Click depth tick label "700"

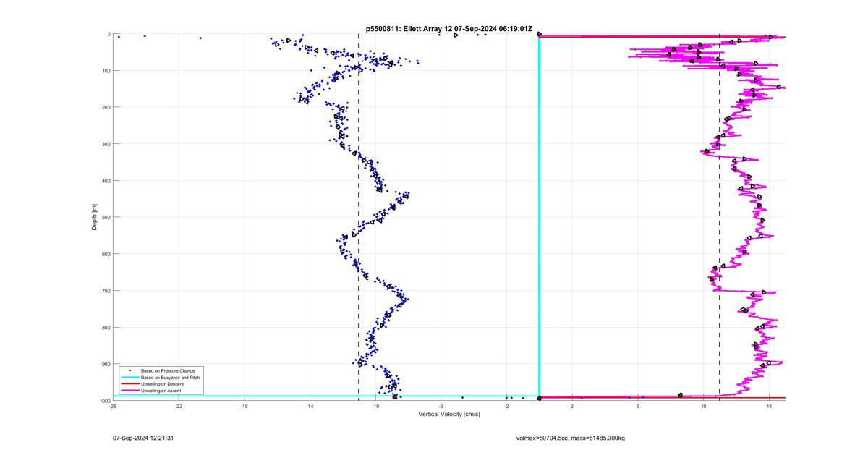(106, 291)
